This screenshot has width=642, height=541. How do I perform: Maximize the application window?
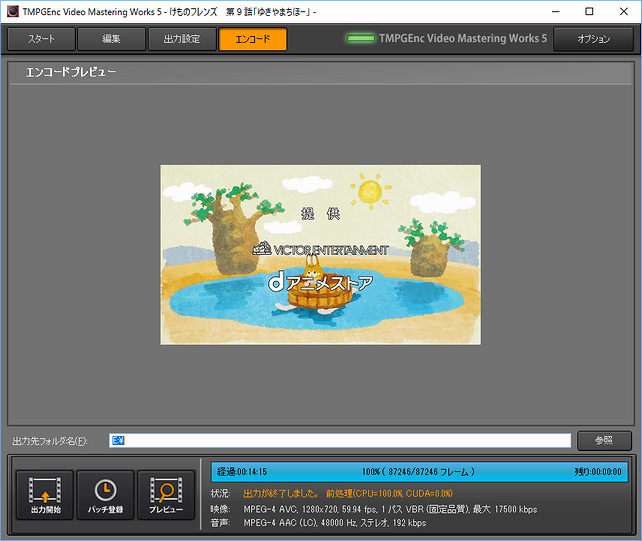click(x=589, y=11)
